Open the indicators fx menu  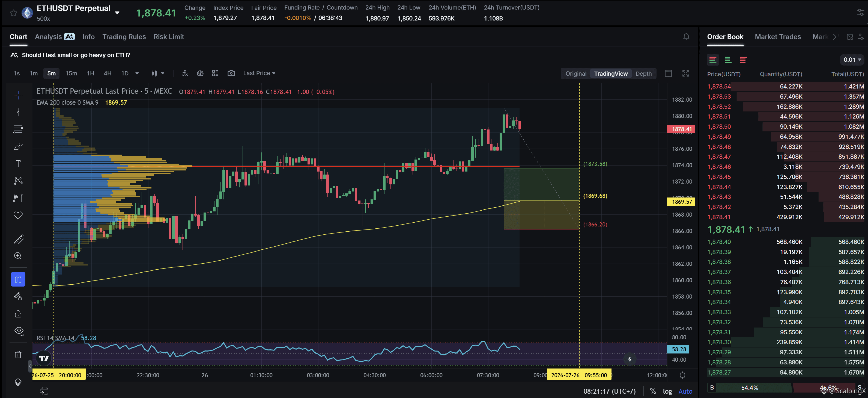[185, 73]
